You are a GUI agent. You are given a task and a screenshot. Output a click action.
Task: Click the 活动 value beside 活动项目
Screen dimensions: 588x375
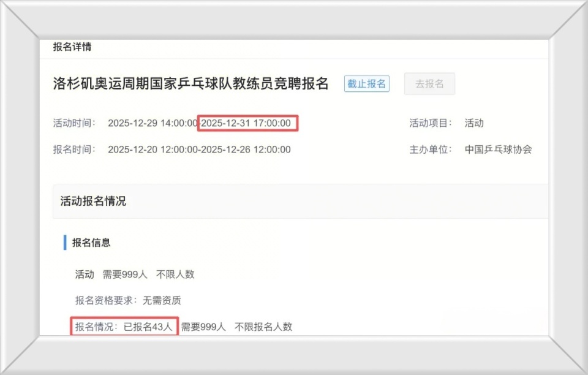[474, 123]
